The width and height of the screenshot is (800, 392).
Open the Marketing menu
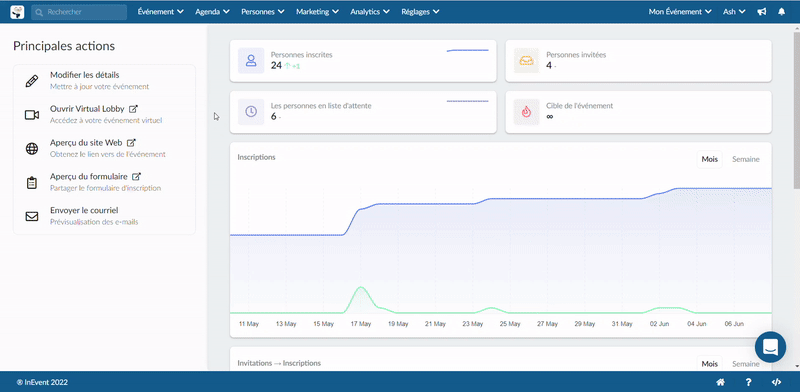[x=317, y=12]
